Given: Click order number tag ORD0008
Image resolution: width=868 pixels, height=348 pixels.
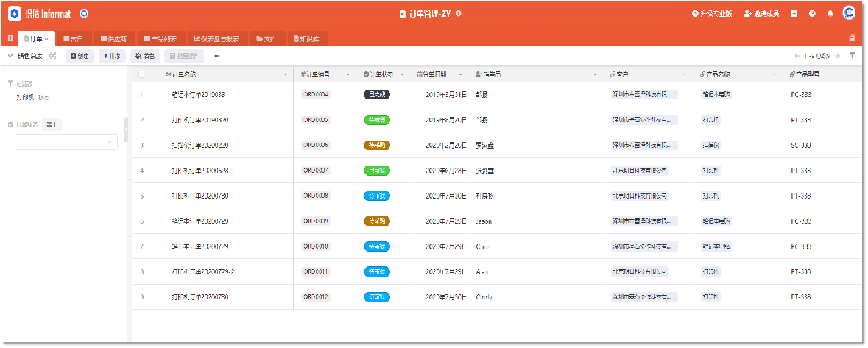Looking at the screenshot, I should pos(316,196).
